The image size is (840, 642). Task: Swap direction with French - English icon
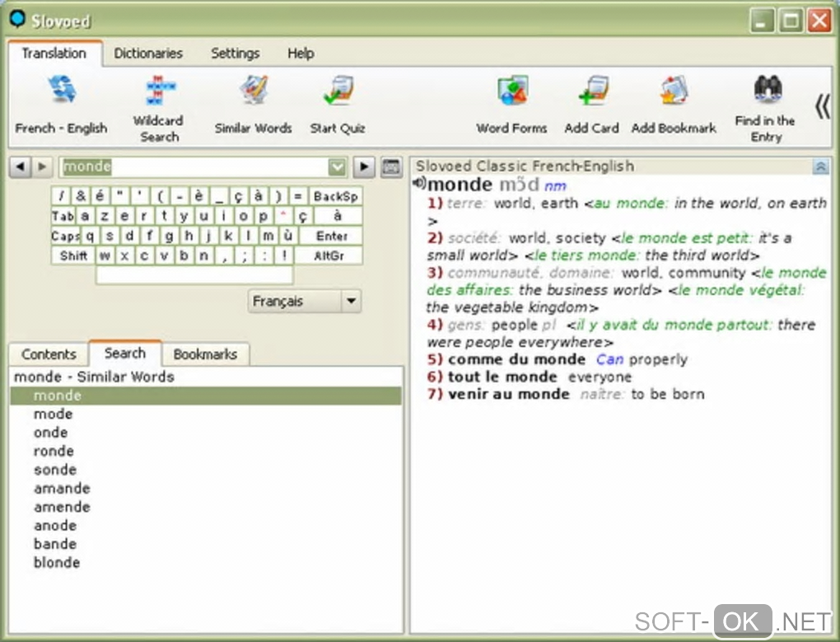63,90
